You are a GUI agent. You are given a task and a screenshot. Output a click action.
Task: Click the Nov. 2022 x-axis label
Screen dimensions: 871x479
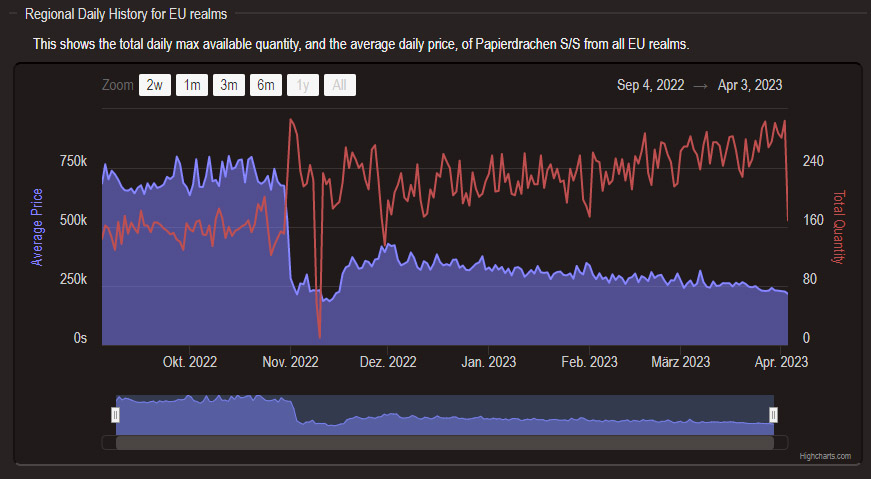pyautogui.click(x=290, y=362)
